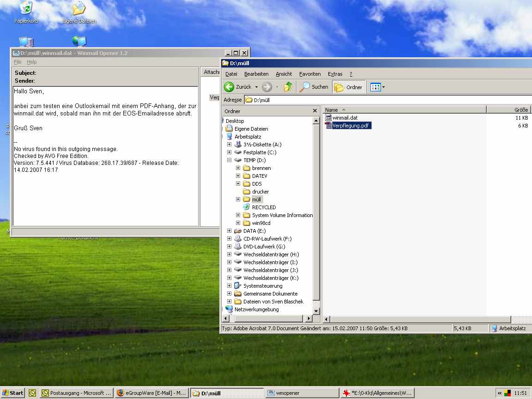Collapse the TEMP (D:) drive node
This screenshot has width=532, height=399.
[x=230, y=160]
